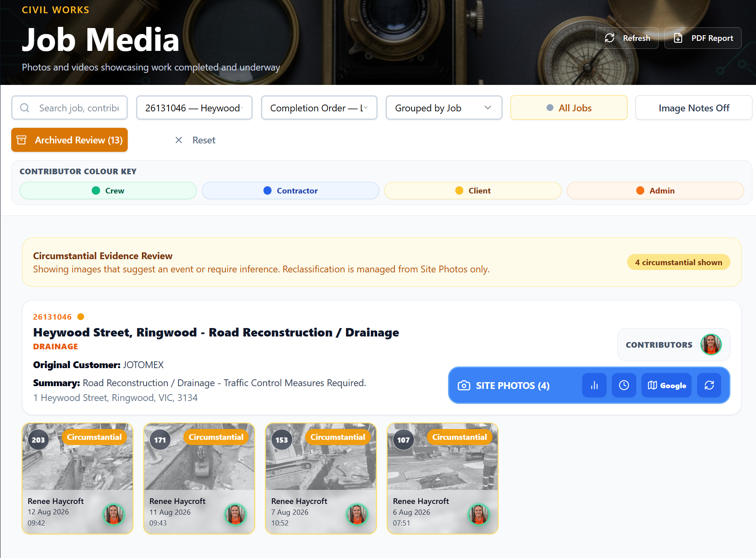Image resolution: width=756 pixels, height=558 pixels.
Task: Click the PDF Report download file icon
Action: pyautogui.click(x=678, y=38)
